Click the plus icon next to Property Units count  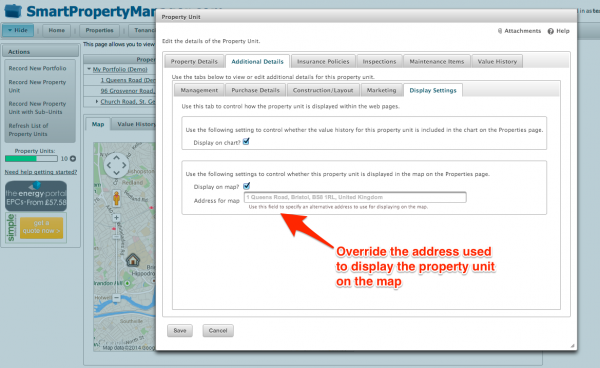tap(73, 158)
